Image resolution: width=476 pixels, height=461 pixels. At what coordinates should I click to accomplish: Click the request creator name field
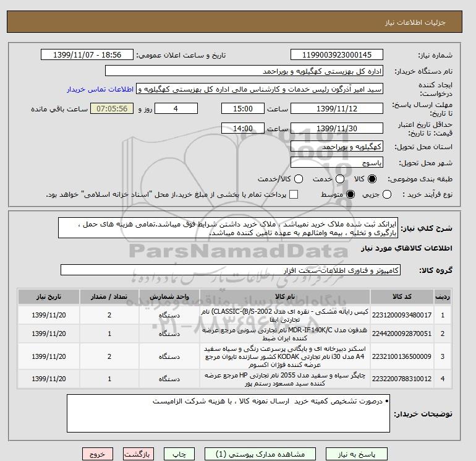click(260, 89)
